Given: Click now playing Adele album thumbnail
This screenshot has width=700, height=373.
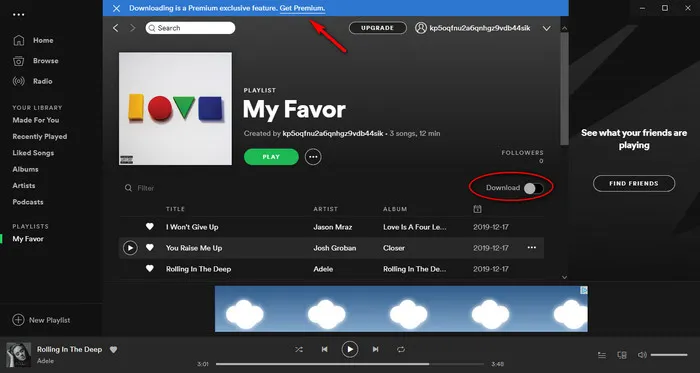Looking at the screenshot, I should click(19, 355).
